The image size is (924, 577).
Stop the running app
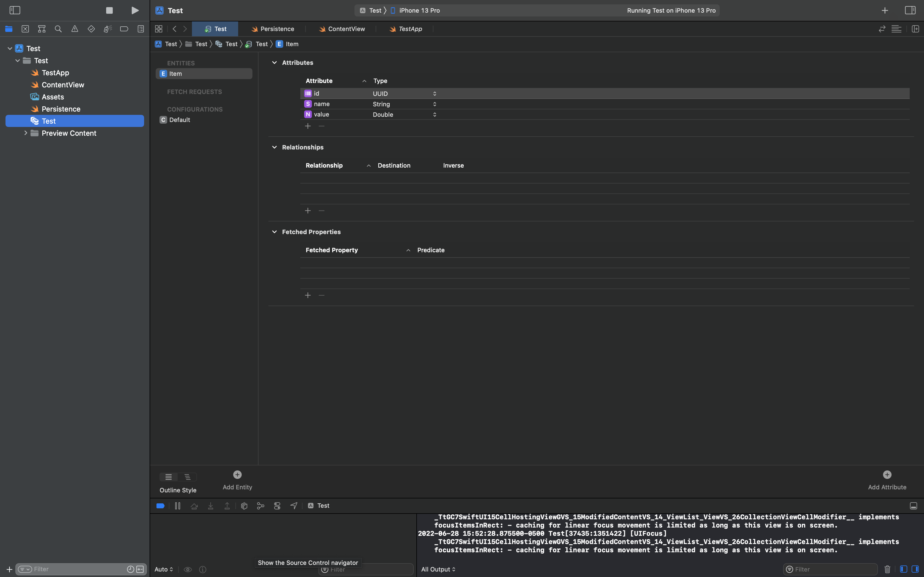tap(109, 10)
